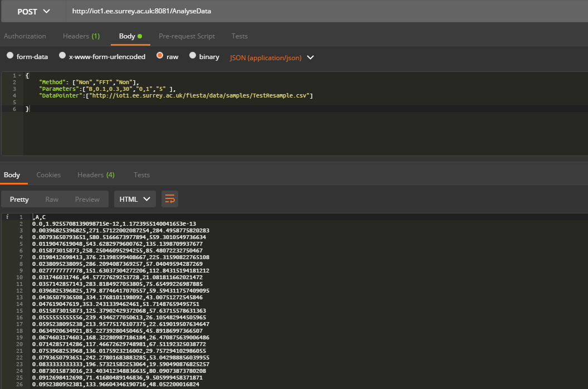Click response line starting 0.0714285714286
This screenshot has width=588, height=389.
coord(119,344)
